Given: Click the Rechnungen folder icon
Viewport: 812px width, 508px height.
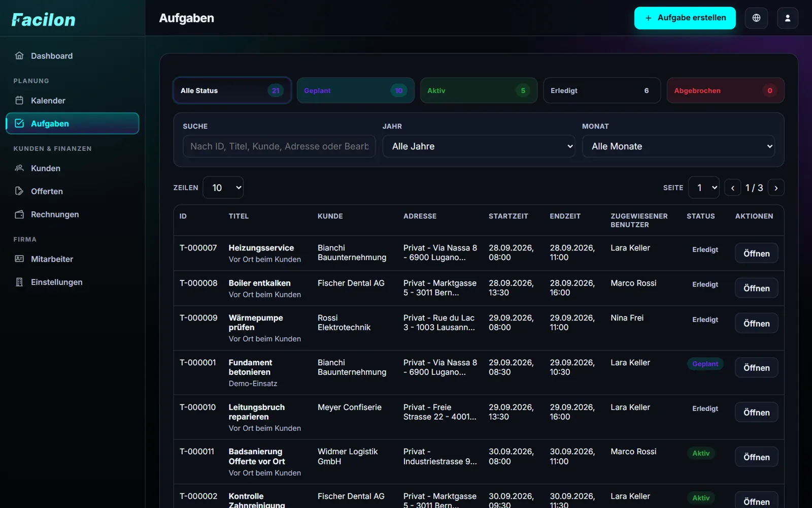Looking at the screenshot, I should click(19, 214).
